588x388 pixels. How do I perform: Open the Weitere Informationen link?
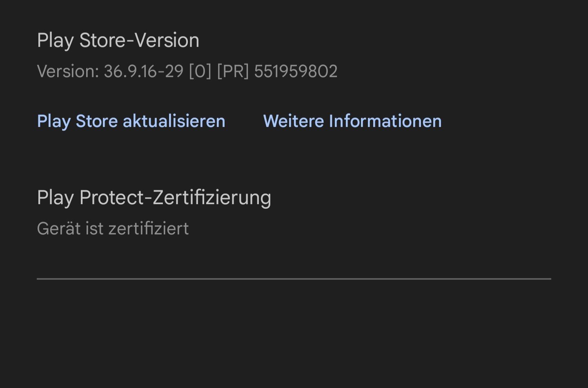[352, 121]
